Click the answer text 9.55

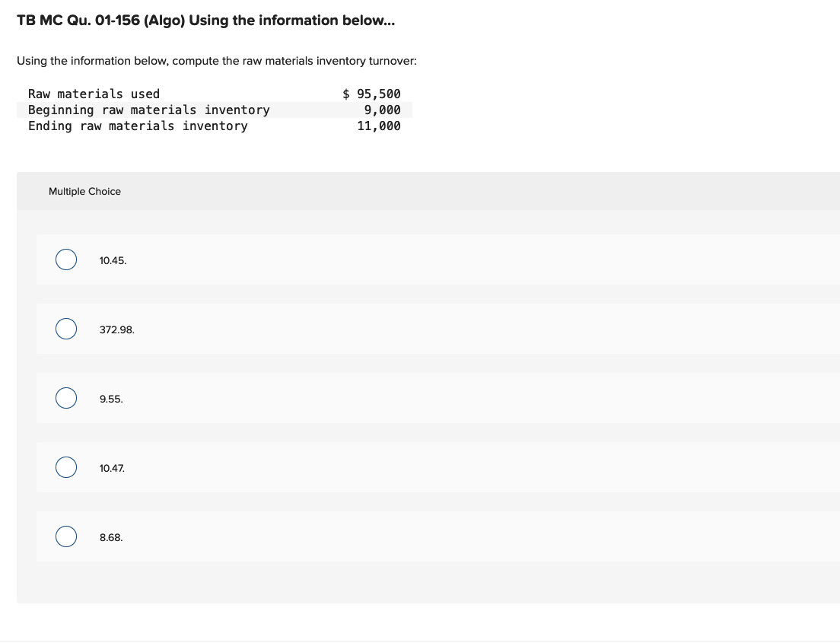(110, 399)
